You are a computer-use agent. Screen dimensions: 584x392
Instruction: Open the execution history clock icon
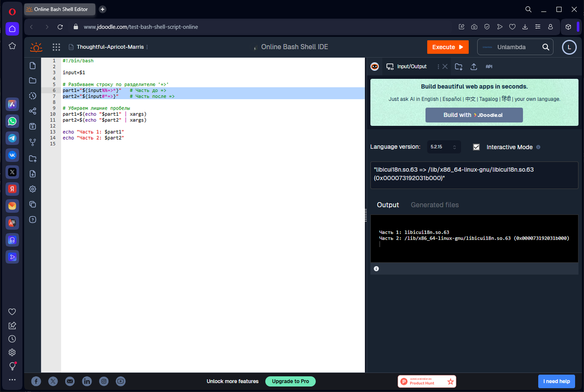click(33, 96)
